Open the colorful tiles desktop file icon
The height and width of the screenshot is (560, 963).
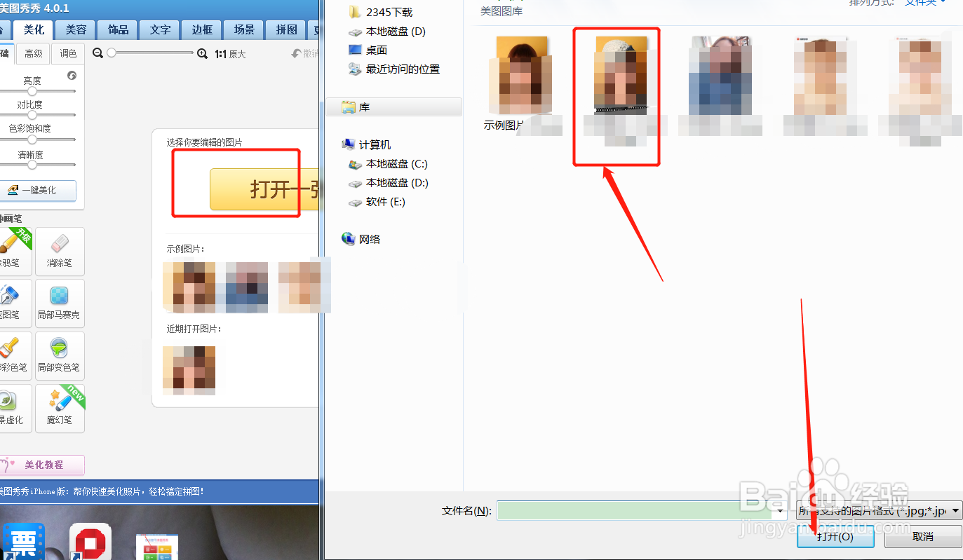coord(157,547)
